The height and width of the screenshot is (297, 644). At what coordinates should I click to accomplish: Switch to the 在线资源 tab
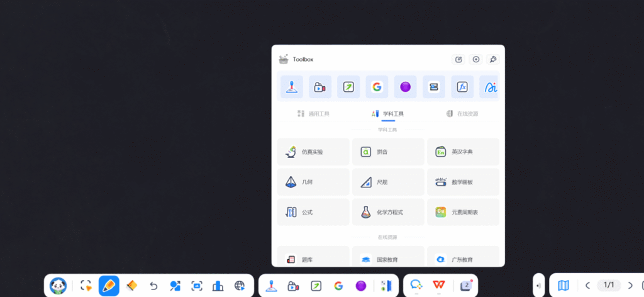point(462,114)
